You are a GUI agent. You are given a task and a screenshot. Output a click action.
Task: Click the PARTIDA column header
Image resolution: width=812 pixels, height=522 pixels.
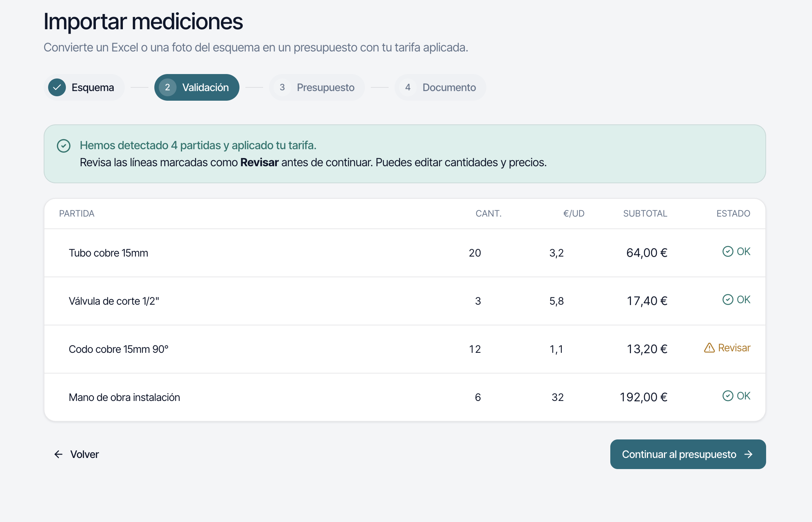pyautogui.click(x=77, y=214)
